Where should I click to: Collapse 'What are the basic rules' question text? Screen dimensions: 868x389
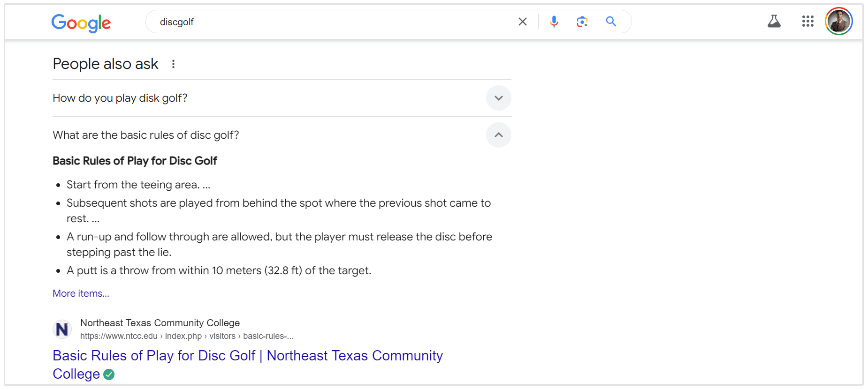tap(146, 135)
